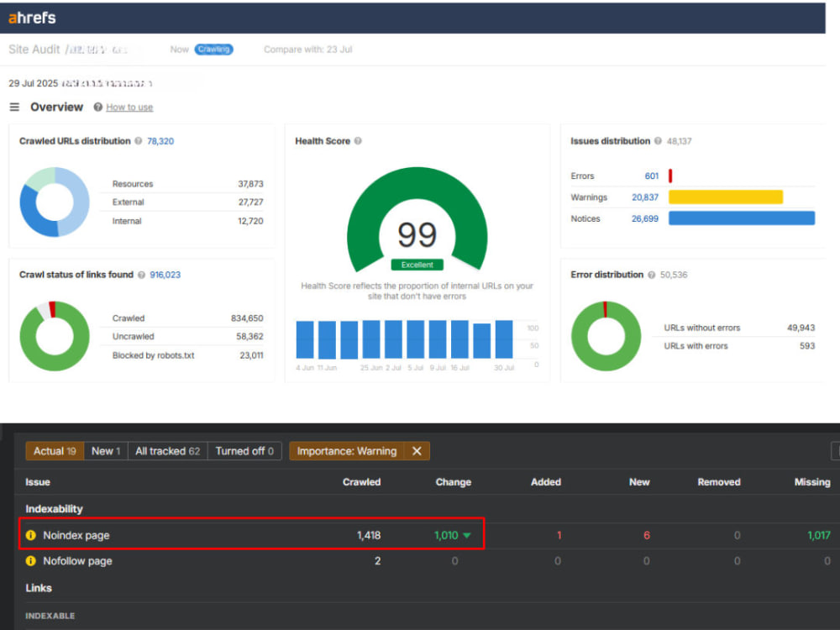Open the 601 errors link
The width and height of the screenshot is (840, 630).
652,176
